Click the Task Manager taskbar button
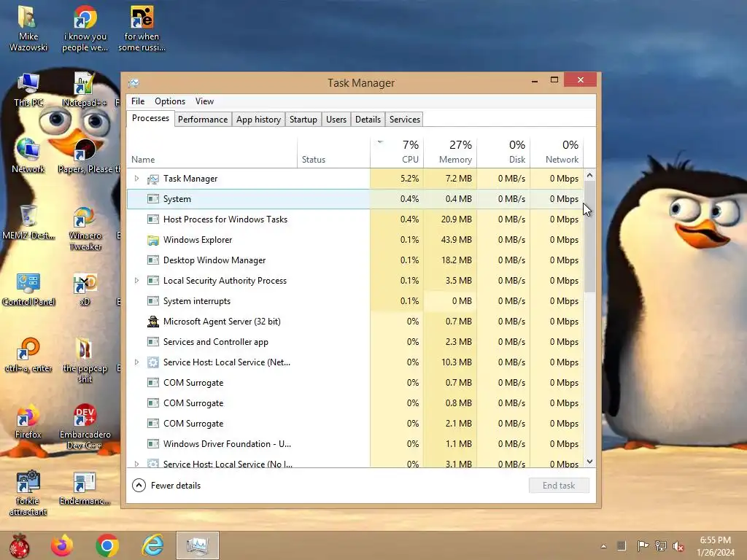The width and height of the screenshot is (747, 560). click(x=197, y=545)
